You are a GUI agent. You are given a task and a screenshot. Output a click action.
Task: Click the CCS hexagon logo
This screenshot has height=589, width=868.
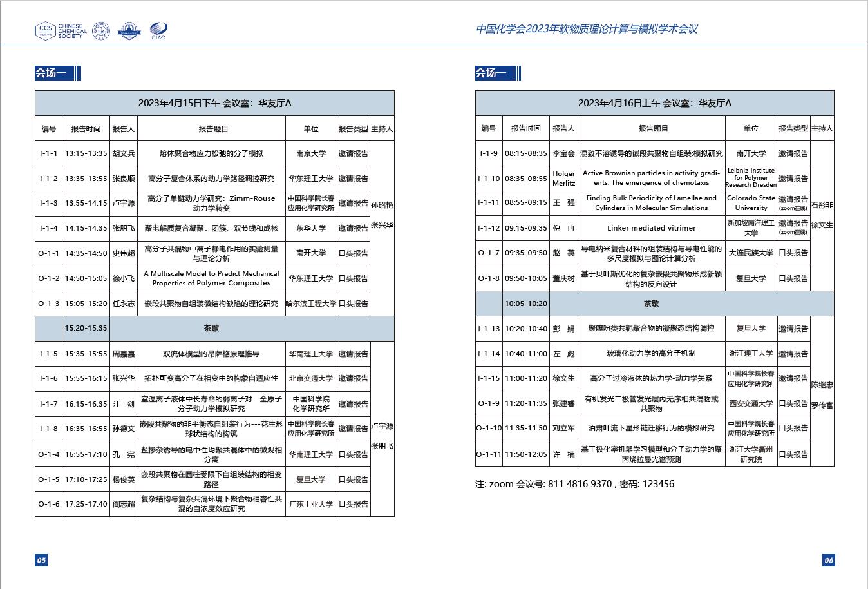click(45, 30)
